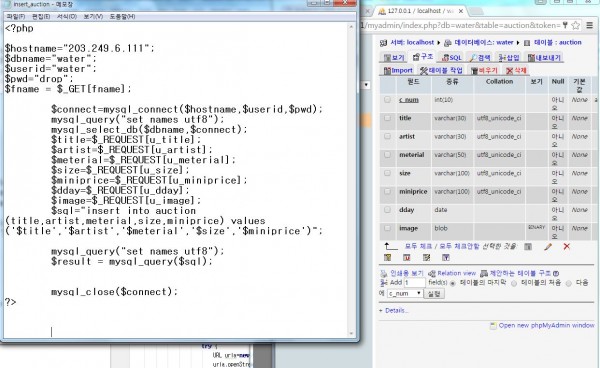Screen dimensions: 600x368
Task: Tick the checkbox for the image field
Action: (387, 228)
